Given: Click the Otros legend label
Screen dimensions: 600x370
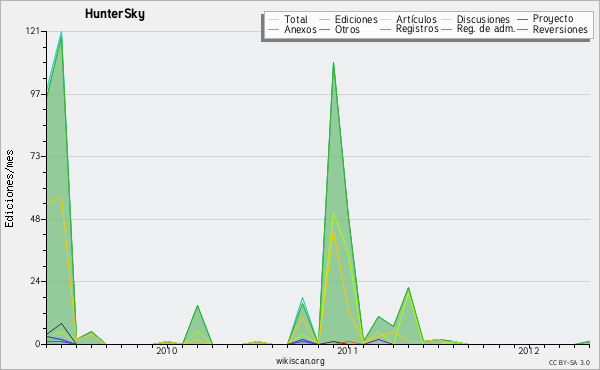Looking at the screenshot, I should click(x=347, y=29).
